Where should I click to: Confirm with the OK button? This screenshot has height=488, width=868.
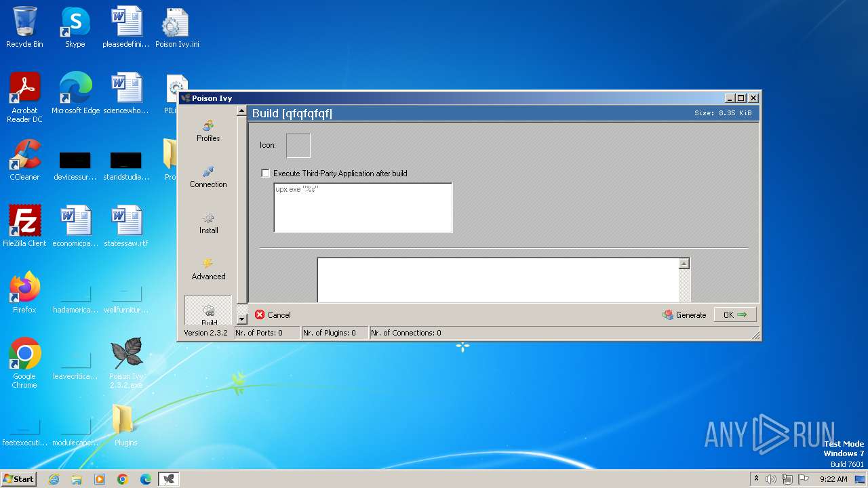[x=735, y=315]
